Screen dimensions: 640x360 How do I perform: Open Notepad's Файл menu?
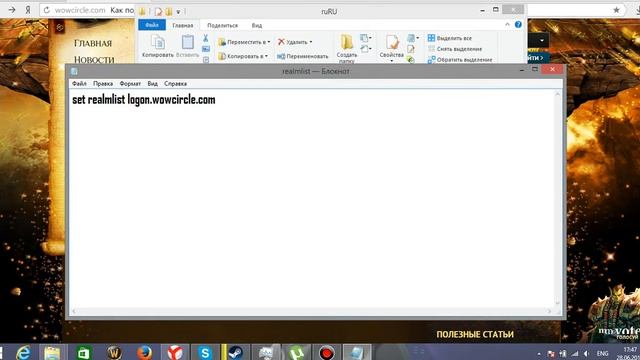point(79,83)
